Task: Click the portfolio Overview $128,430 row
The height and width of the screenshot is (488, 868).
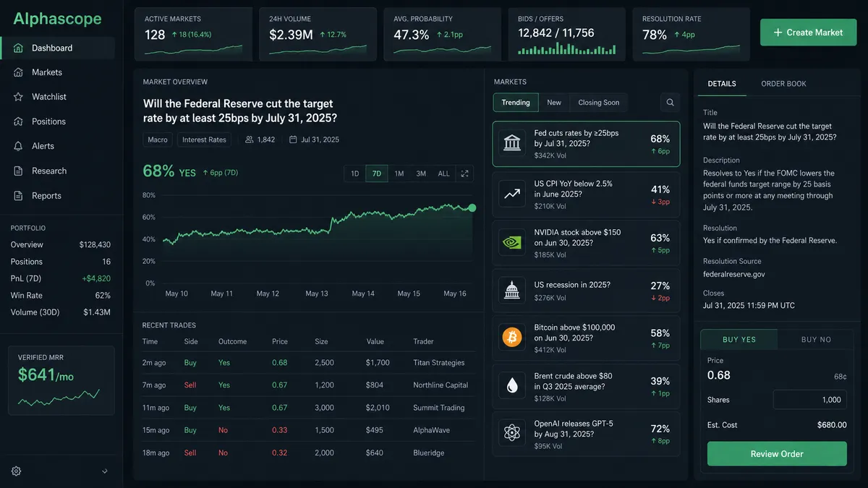Action: [x=61, y=244]
